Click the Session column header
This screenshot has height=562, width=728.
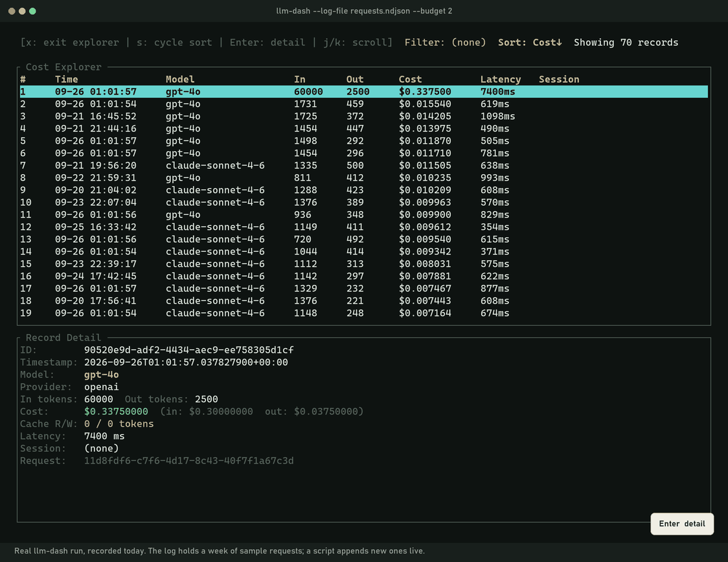coord(559,80)
